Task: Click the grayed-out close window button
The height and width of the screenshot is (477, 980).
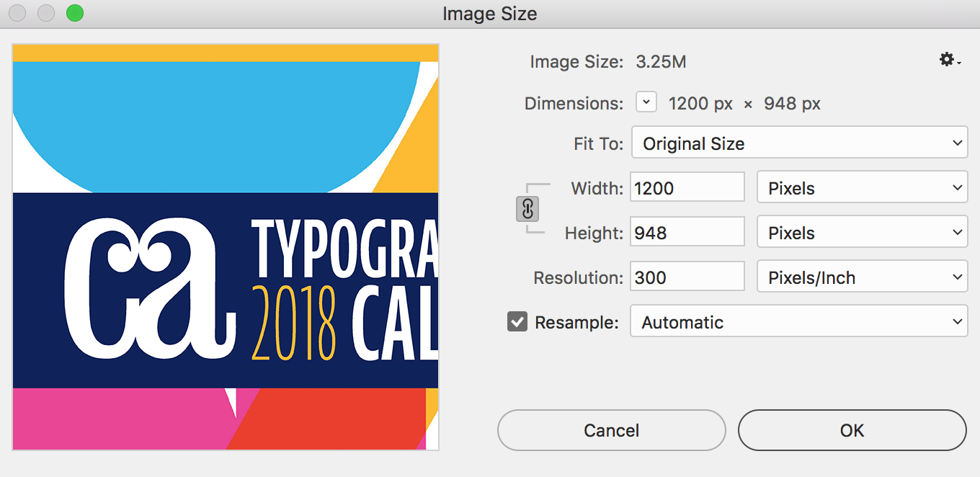Action: pos(17,13)
